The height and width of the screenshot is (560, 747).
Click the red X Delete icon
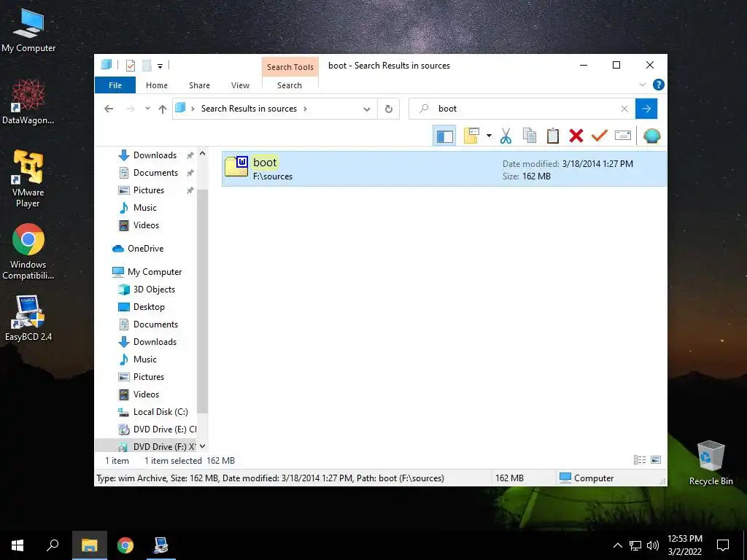click(576, 136)
